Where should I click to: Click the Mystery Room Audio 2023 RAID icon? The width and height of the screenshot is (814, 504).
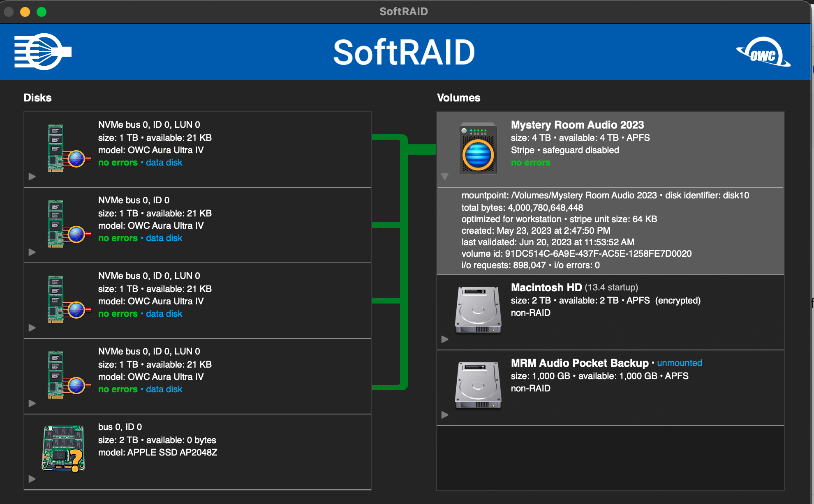478,149
